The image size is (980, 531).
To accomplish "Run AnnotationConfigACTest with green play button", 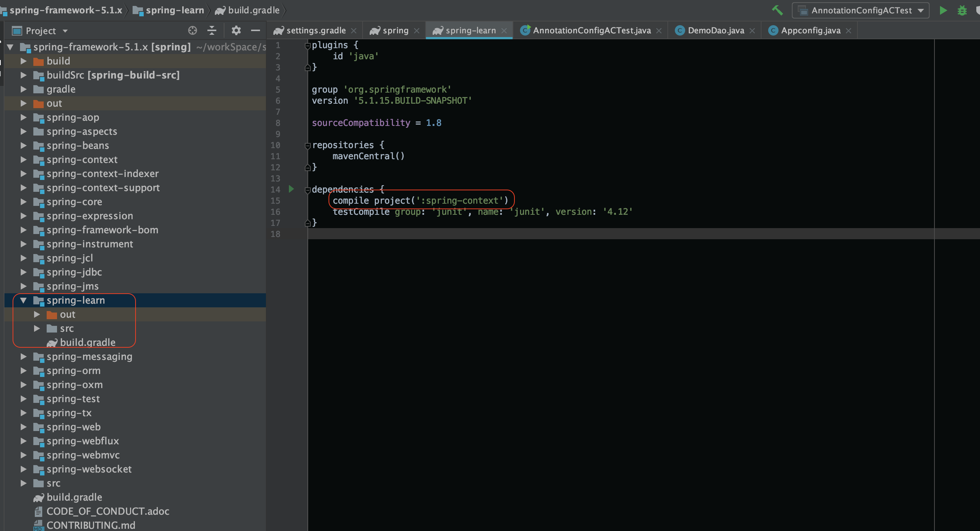I will coord(943,10).
